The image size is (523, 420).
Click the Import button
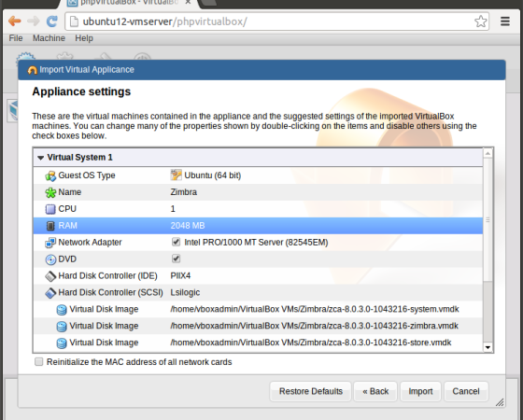(x=420, y=391)
